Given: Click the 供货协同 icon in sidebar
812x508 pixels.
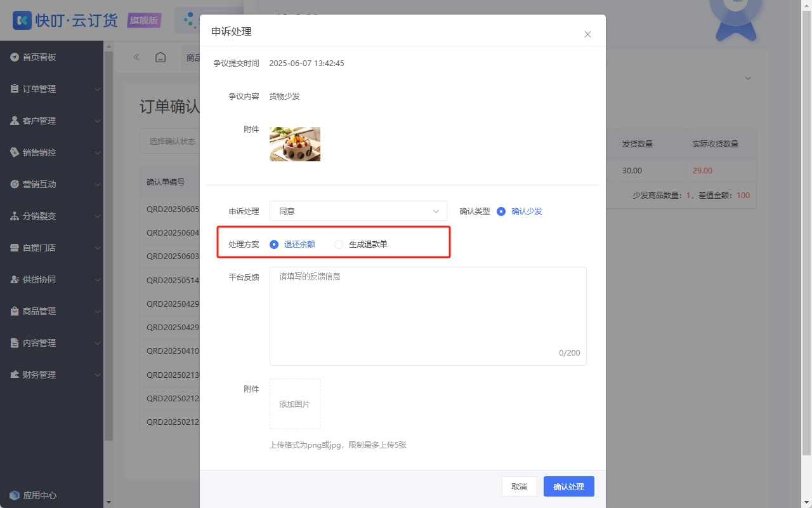Looking at the screenshot, I should (15, 279).
